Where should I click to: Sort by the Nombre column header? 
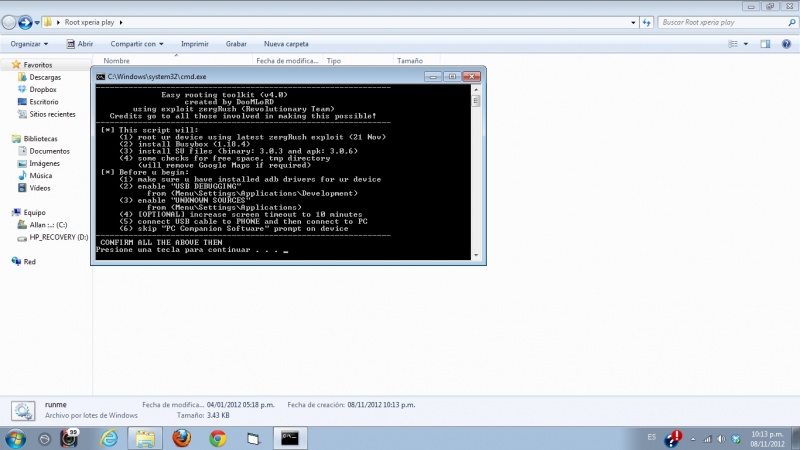coord(116,61)
